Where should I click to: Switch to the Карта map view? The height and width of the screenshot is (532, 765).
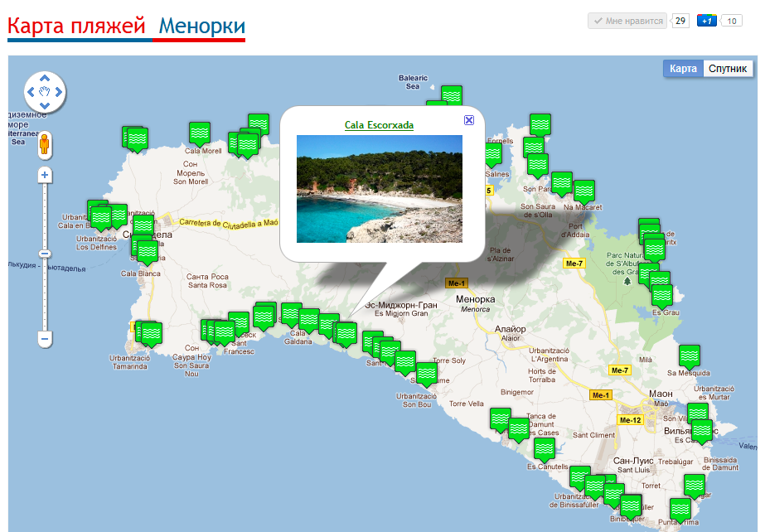pos(683,69)
